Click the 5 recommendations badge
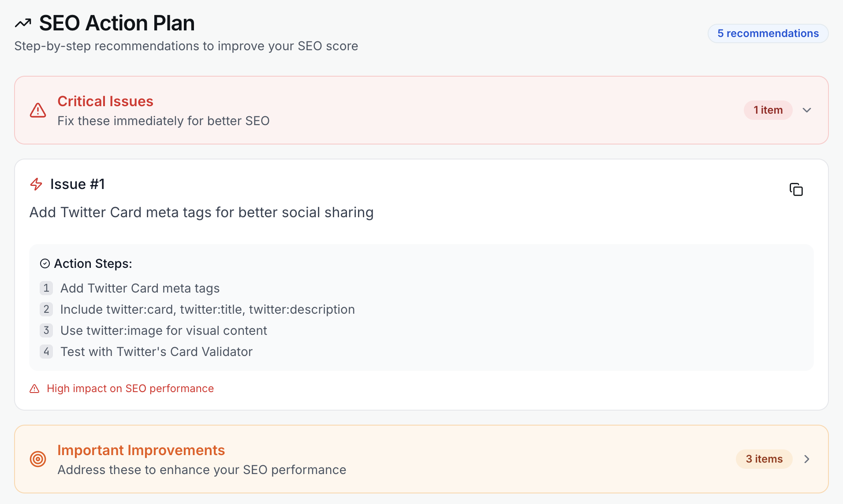843x504 pixels. pyautogui.click(x=768, y=33)
